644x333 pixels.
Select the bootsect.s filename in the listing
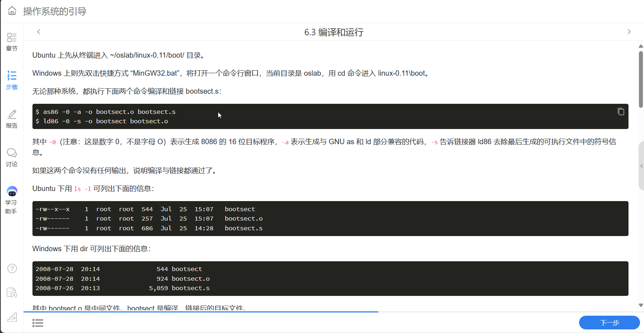[x=243, y=228]
